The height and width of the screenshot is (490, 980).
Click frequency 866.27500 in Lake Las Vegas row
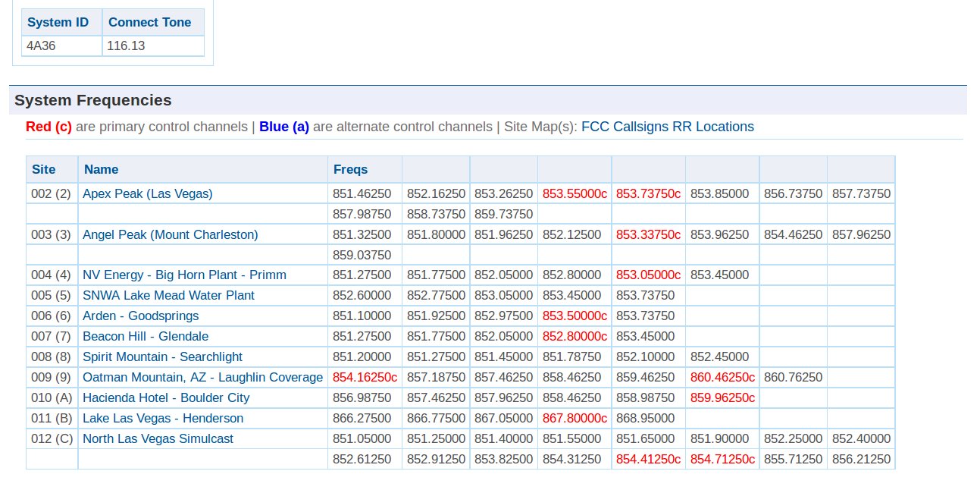[x=362, y=418]
